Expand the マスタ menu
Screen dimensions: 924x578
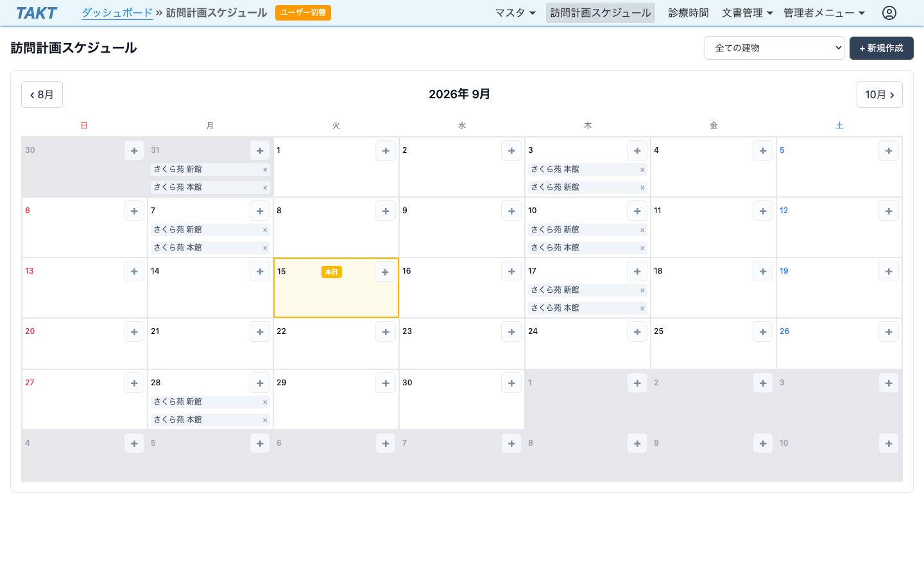click(515, 13)
